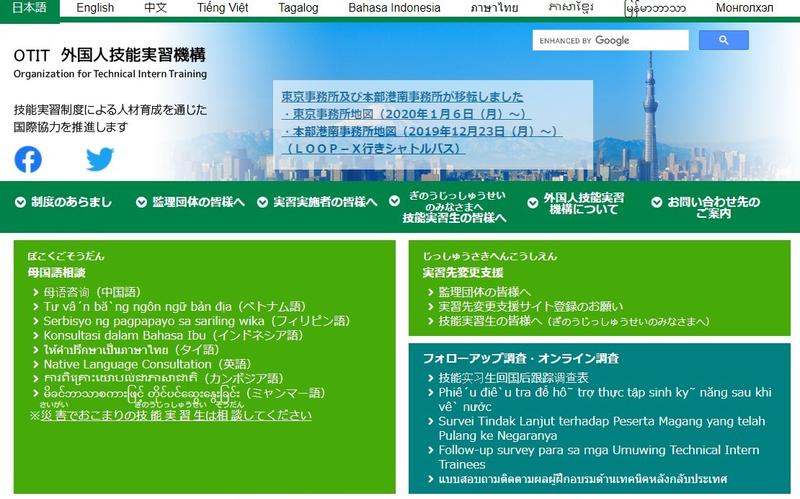Open the 東京事務所及び本部港南事務所が移転しました notice

coord(402,97)
